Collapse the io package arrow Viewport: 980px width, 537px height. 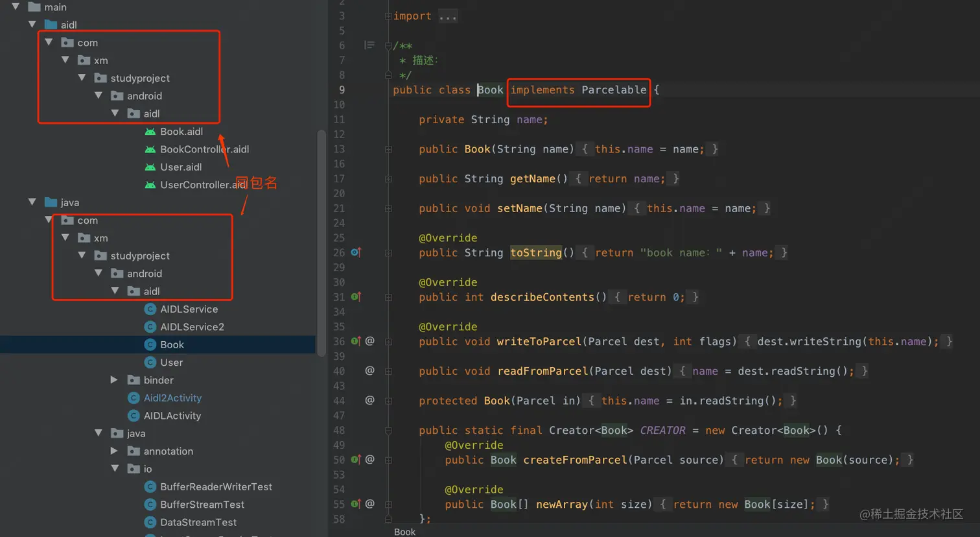point(115,468)
